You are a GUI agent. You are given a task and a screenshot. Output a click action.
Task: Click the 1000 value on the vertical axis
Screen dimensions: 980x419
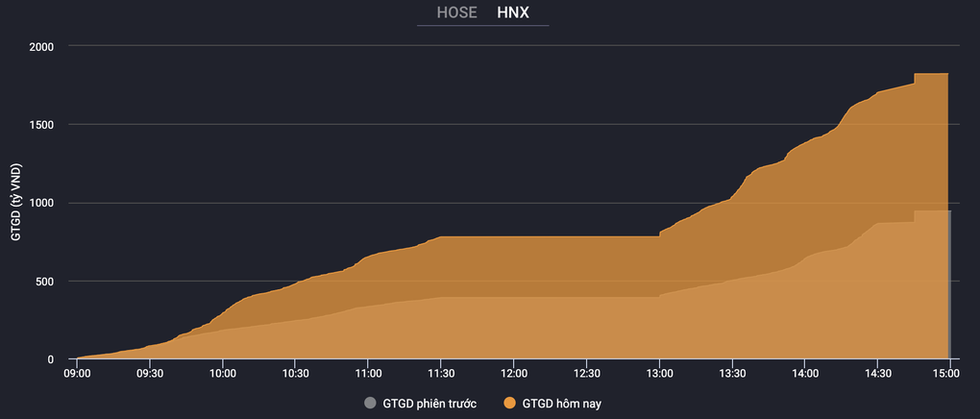point(40,203)
